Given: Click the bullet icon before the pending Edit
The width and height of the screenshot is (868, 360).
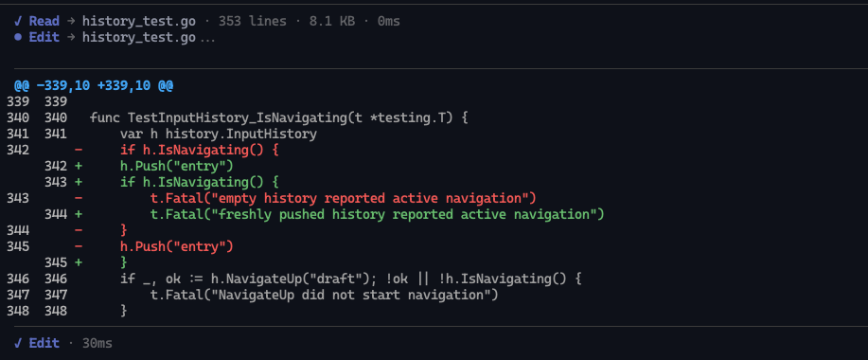Looking at the screenshot, I should pyautogui.click(x=18, y=38).
